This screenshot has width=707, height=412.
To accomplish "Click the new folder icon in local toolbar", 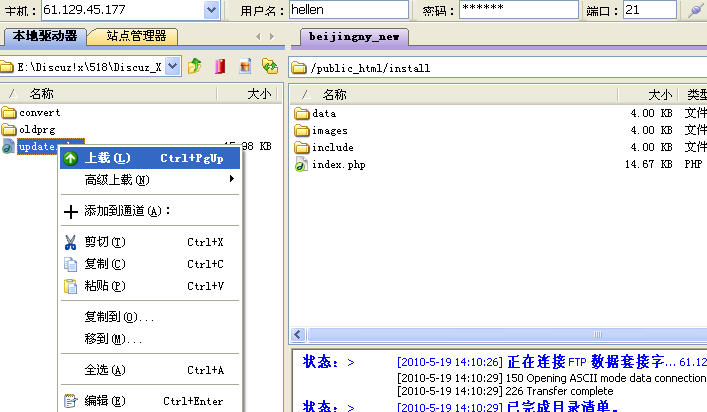I will pyautogui.click(x=245, y=66).
